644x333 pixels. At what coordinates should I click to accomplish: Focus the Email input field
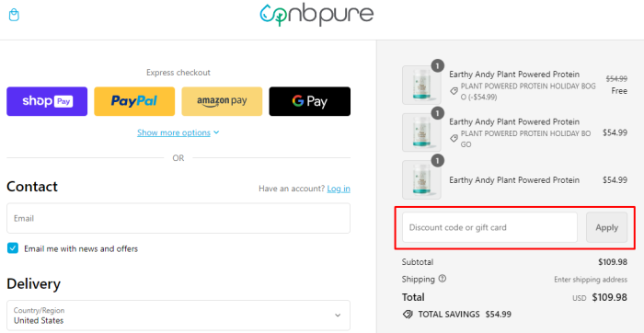coord(178,218)
